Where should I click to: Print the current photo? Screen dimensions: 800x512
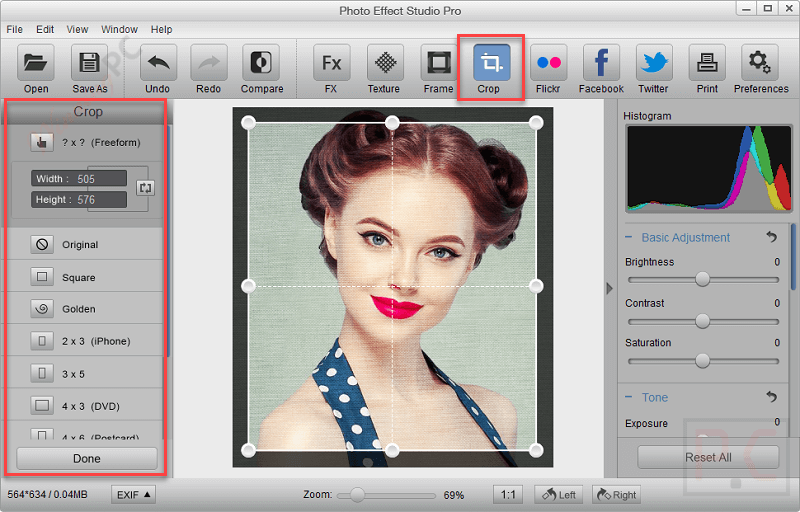pyautogui.click(x=707, y=63)
